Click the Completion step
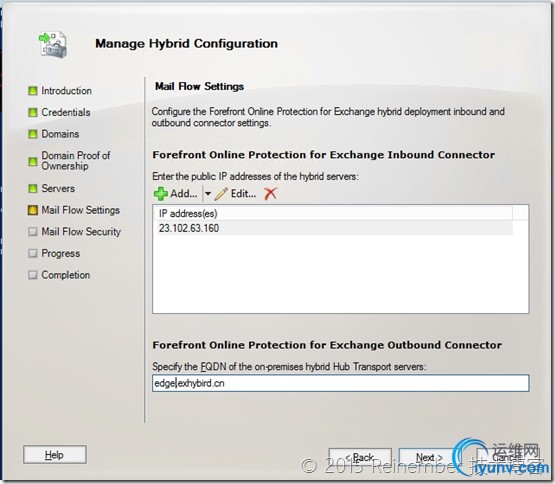Image resolution: width=555 pixels, height=484 pixels. 65,275
